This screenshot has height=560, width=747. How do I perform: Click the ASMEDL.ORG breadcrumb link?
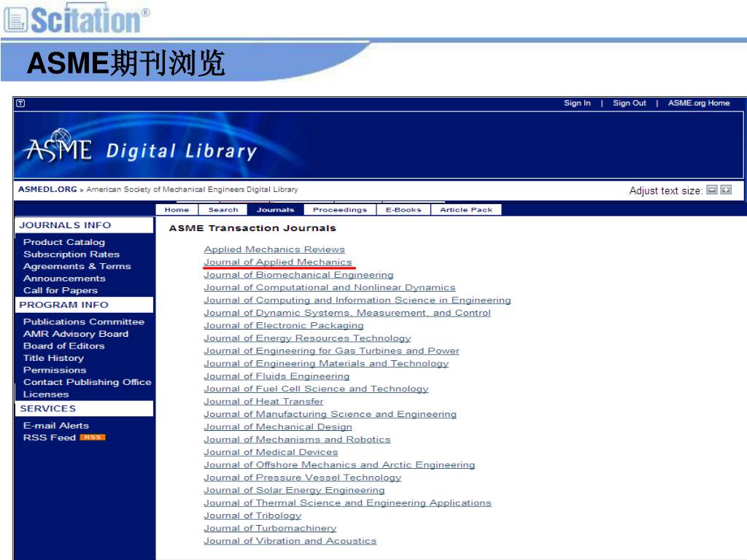click(x=47, y=189)
